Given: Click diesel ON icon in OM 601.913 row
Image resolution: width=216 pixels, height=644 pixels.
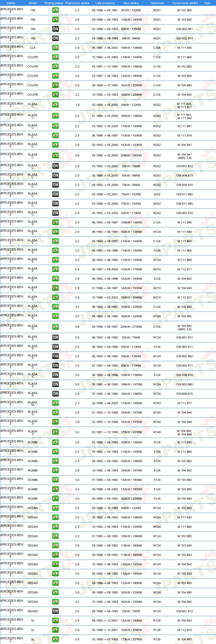Looking at the screenshot, I should tap(56, 166).
